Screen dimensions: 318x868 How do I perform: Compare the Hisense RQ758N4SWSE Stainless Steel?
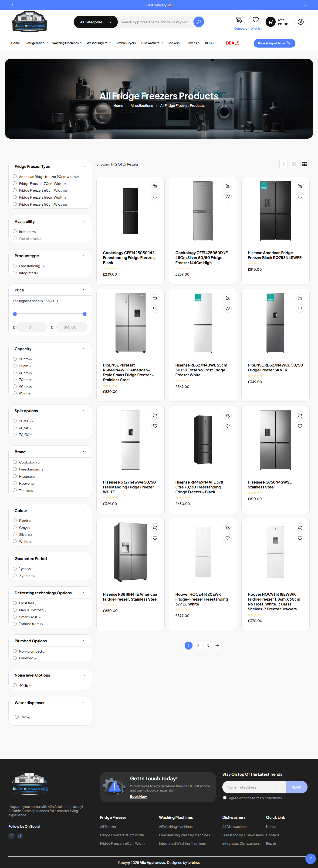click(300, 415)
